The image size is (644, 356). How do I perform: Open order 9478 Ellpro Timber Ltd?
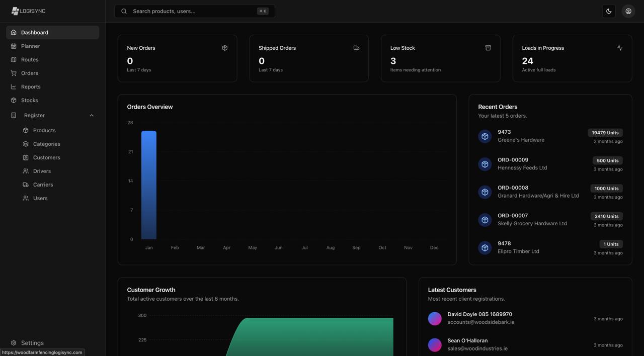(550, 247)
